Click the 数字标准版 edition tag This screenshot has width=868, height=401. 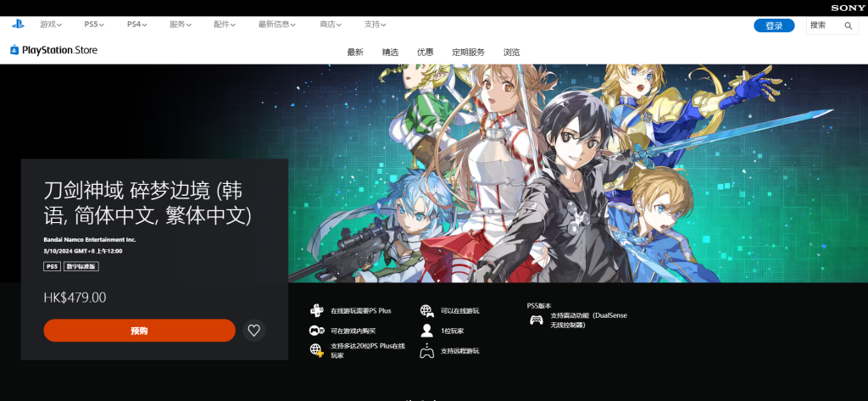[81, 266]
